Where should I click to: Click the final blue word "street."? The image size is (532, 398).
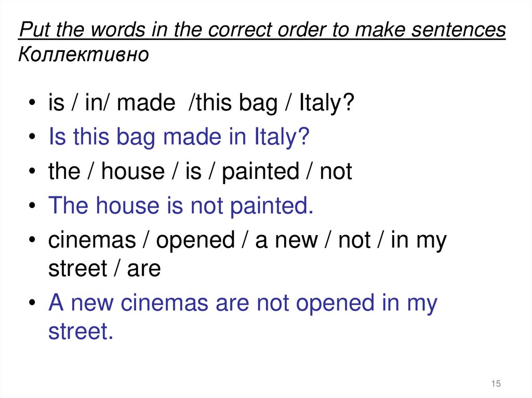81,332
